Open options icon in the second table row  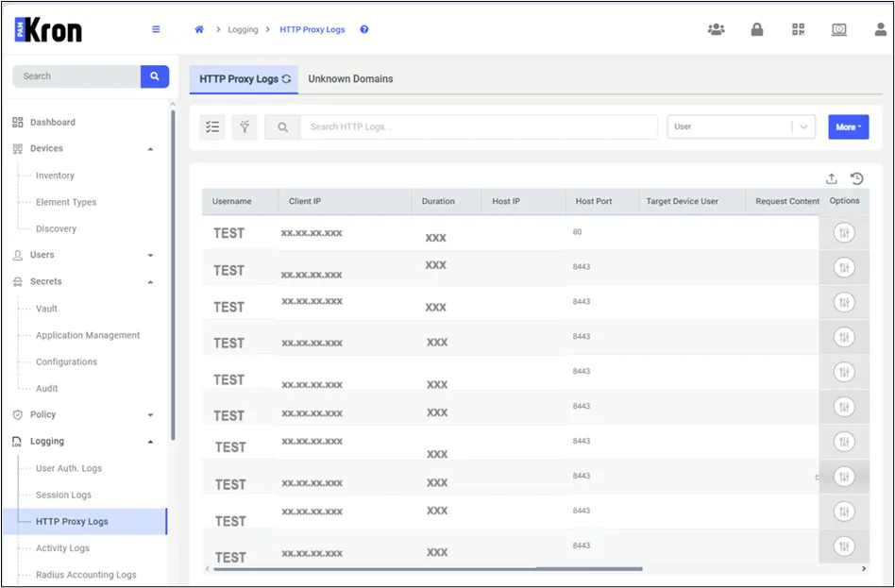844,268
